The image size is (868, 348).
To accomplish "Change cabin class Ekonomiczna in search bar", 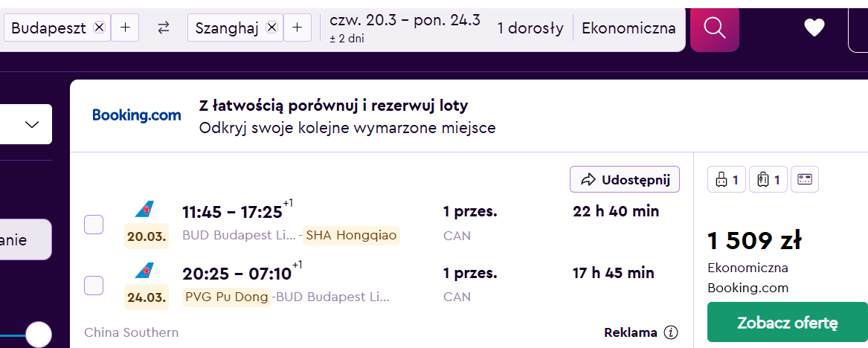I will (629, 28).
